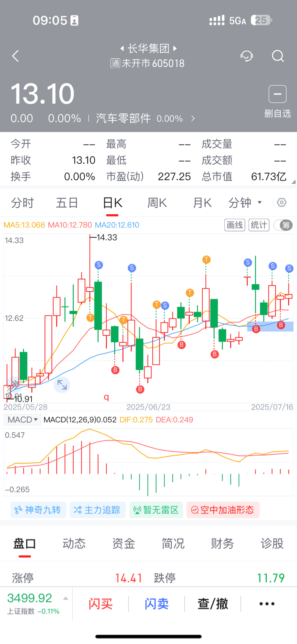Open the three-dot more menu
The image size is (297, 644).
[267, 604]
